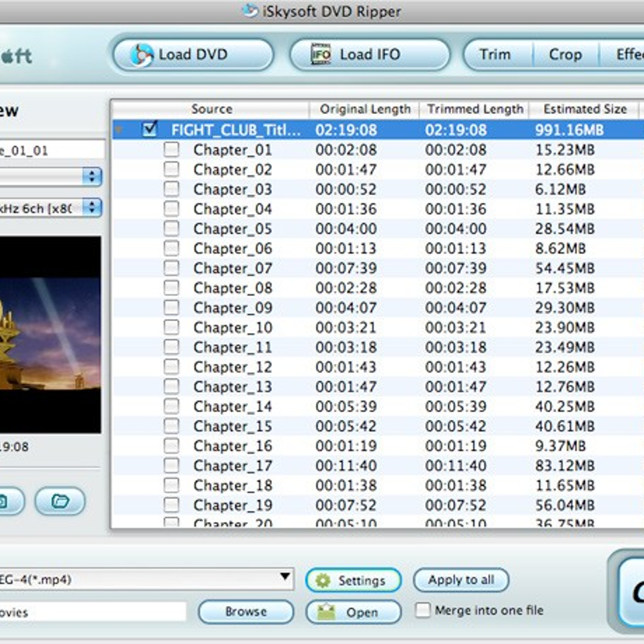Tick the Chapter_05 checkbox
The width and height of the screenshot is (644, 644).
click(171, 228)
